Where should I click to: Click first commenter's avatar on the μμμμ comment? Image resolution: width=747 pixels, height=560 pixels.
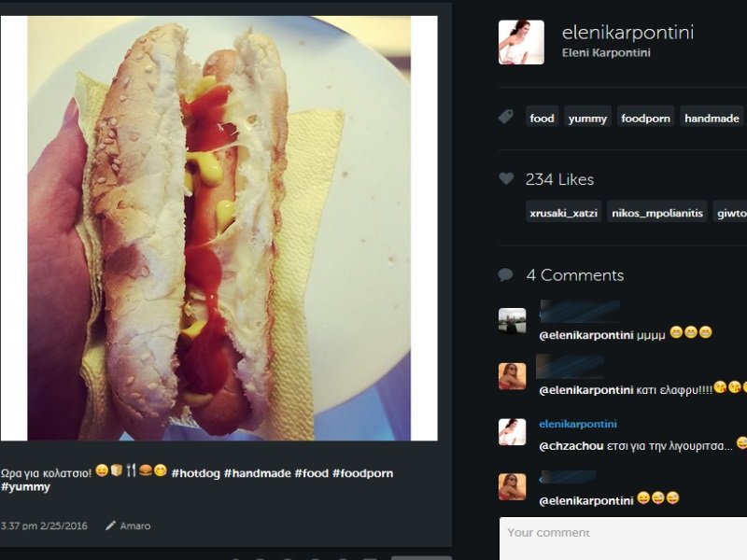point(512,321)
